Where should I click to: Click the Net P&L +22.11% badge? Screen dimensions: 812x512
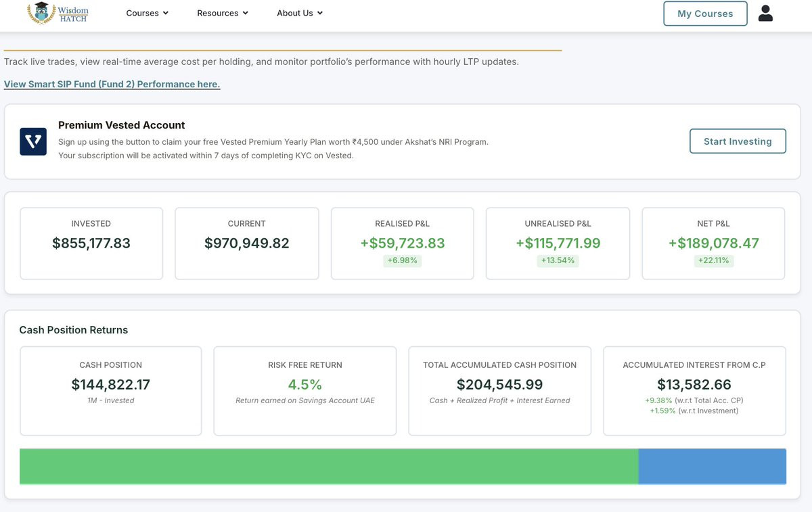pos(713,260)
